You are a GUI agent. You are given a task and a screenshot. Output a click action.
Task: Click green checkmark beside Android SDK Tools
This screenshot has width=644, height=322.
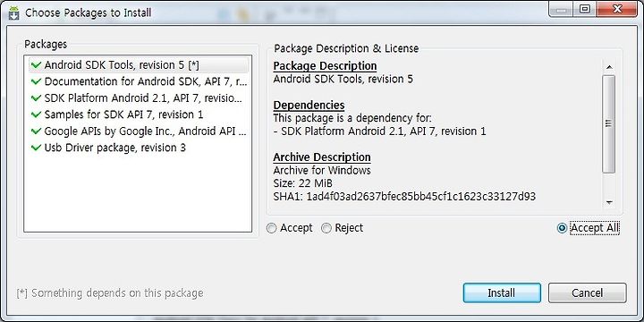coord(36,65)
